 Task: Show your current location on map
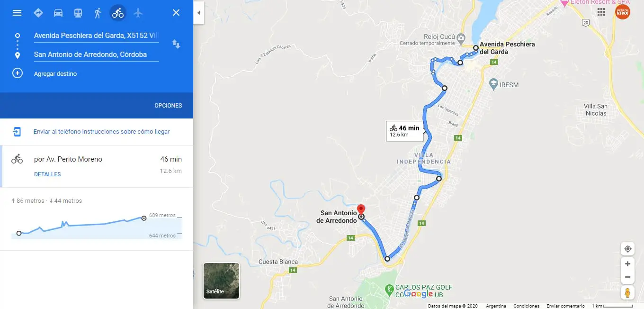627,249
